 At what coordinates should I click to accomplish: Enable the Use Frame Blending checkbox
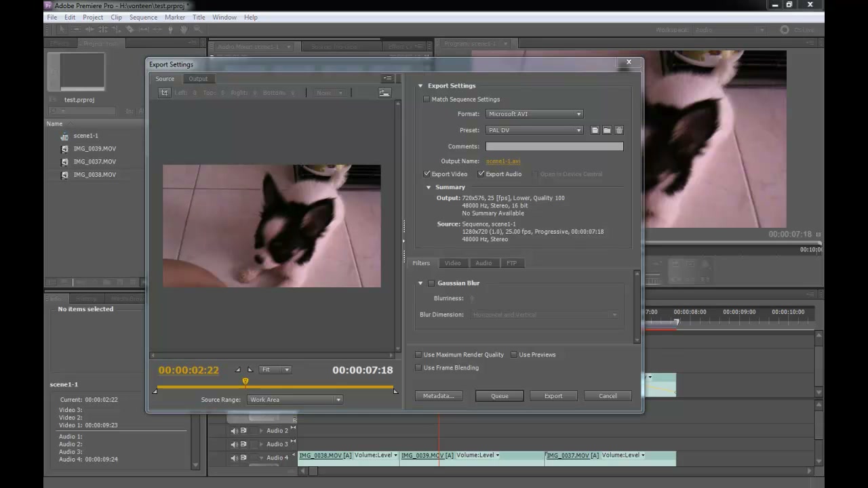click(418, 368)
